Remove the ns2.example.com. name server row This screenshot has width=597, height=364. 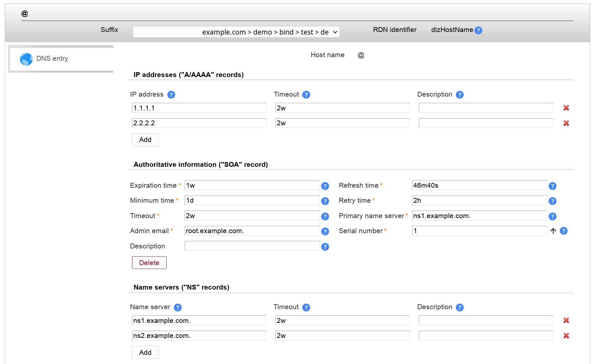point(566,336)
